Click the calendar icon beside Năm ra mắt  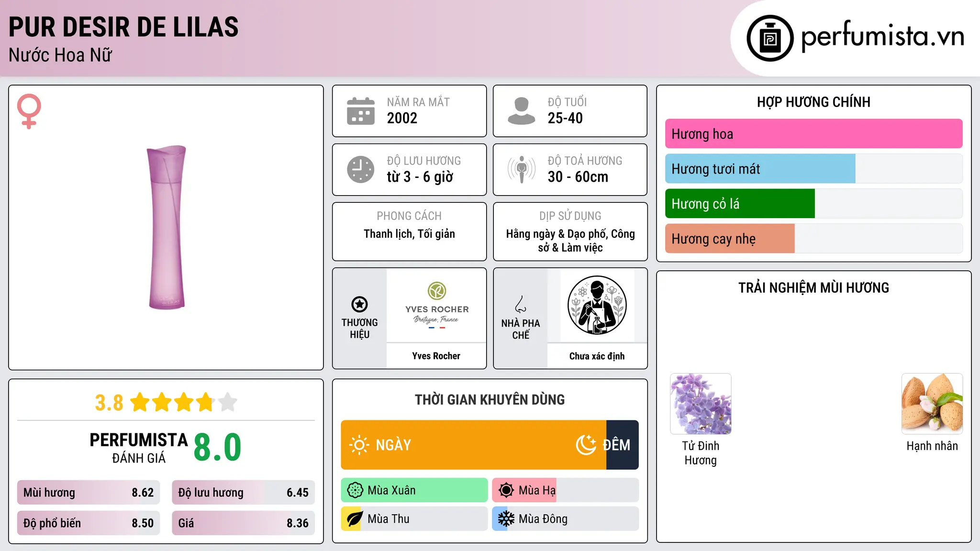click(x=361, y=111)
